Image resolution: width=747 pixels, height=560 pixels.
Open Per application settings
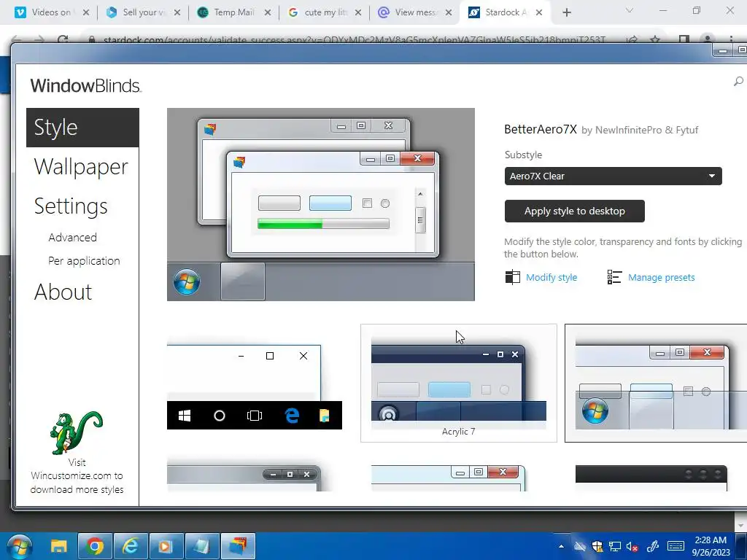(x=84, y=261)
